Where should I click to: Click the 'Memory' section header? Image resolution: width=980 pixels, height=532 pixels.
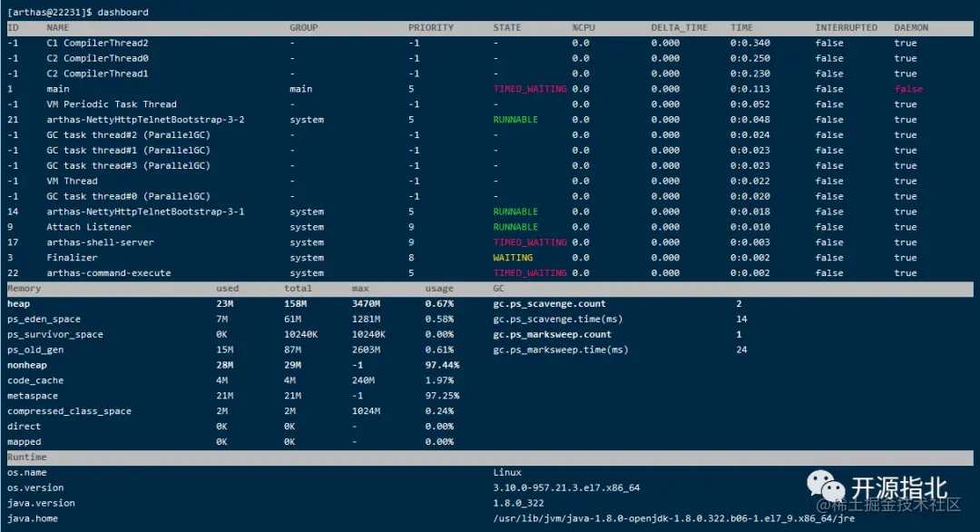pyautogui.click(x=24, y=288)
